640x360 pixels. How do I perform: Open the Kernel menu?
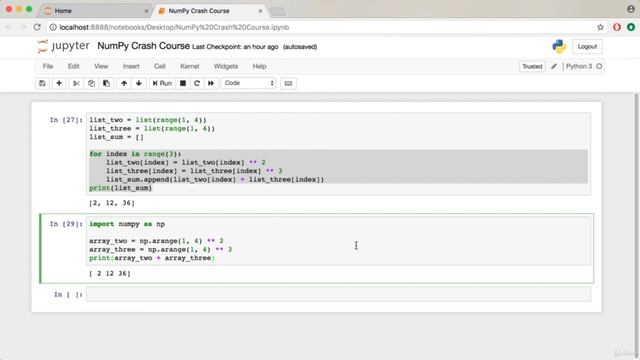pyautogui.click(x=190, y=66)
